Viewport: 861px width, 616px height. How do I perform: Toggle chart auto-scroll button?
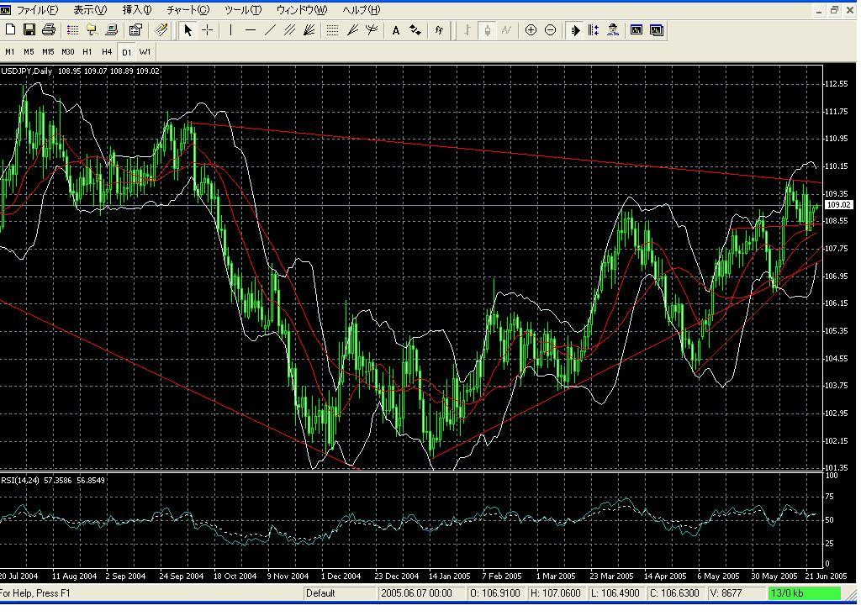(x=575, y=30)
